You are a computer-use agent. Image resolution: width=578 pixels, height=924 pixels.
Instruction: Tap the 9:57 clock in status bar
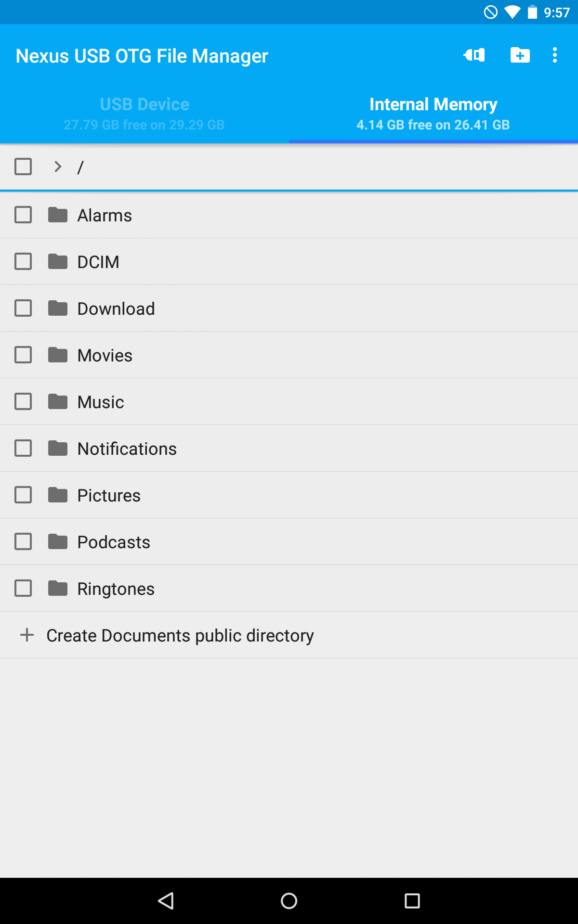point(557,13)
